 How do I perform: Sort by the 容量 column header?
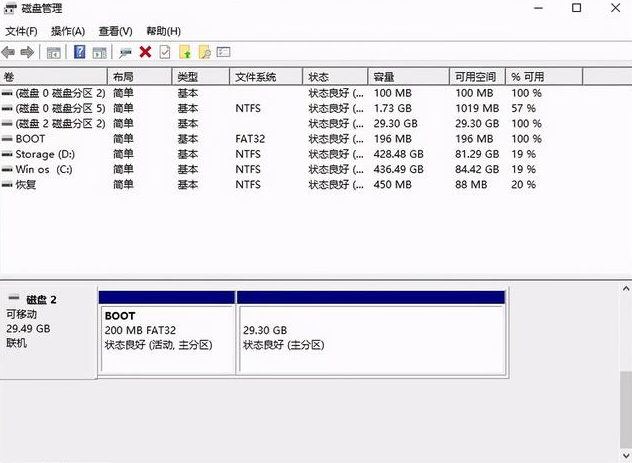pyautogui.click(x=409, y=77)
